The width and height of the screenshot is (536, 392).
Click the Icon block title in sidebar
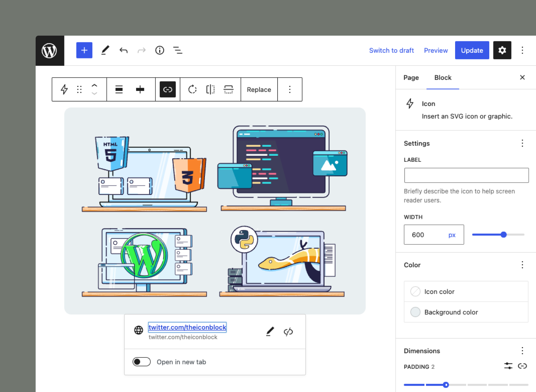click(x=428, y=104)
